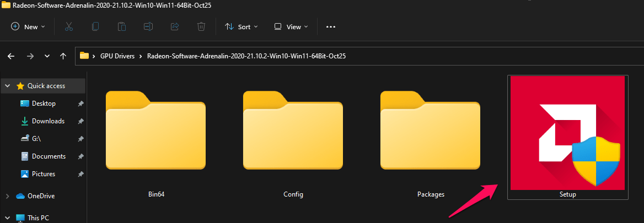Click the Rename icon in toolbar

[148, 26]
